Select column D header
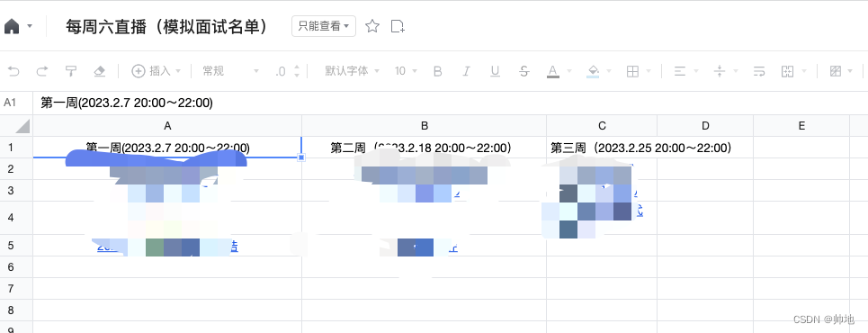The height and width of the screenshot is (333, 868). [x=705, y=126]
